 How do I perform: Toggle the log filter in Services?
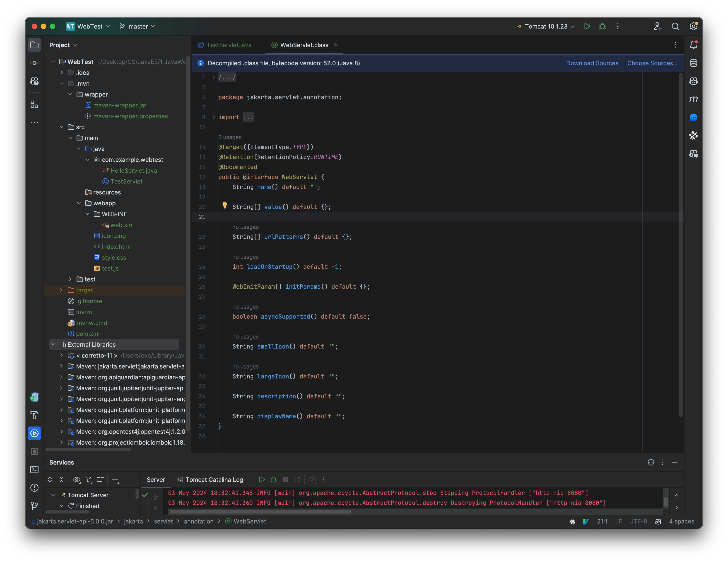pos(89,480)
